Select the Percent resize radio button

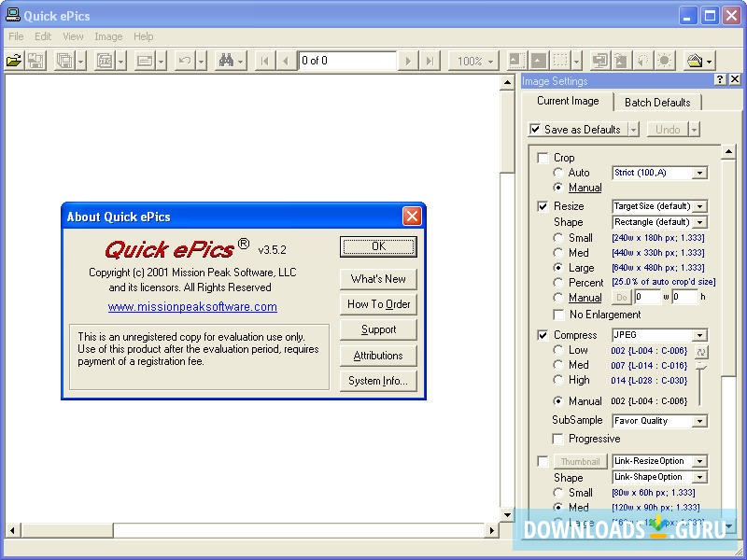(557, 283)
